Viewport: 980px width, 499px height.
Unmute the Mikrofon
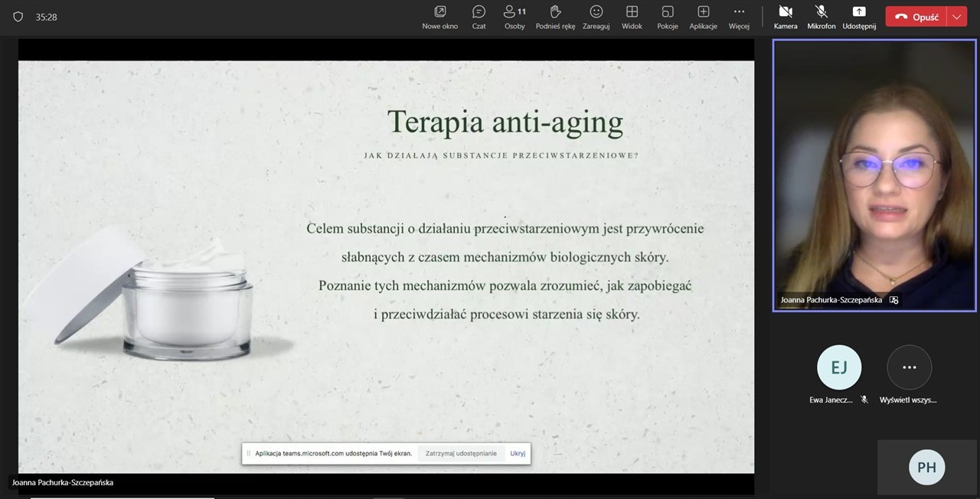click(x=821, y=16)
